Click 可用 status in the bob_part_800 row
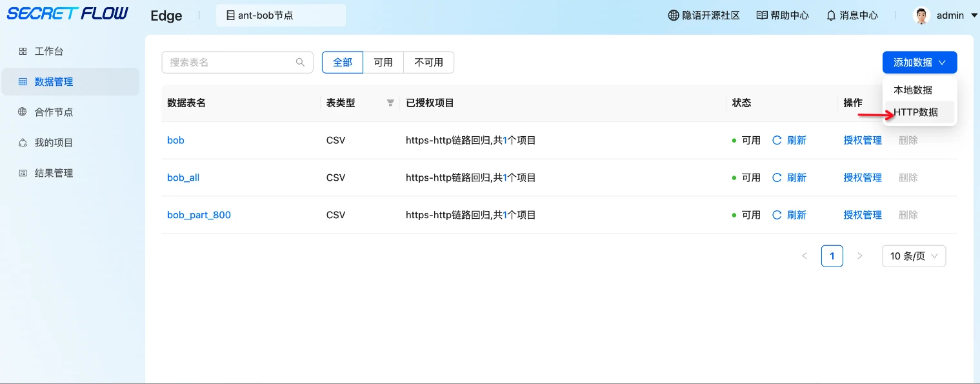The width and height of the screenshot is (980, 384). pyautogui.click(x=751, y=215)
